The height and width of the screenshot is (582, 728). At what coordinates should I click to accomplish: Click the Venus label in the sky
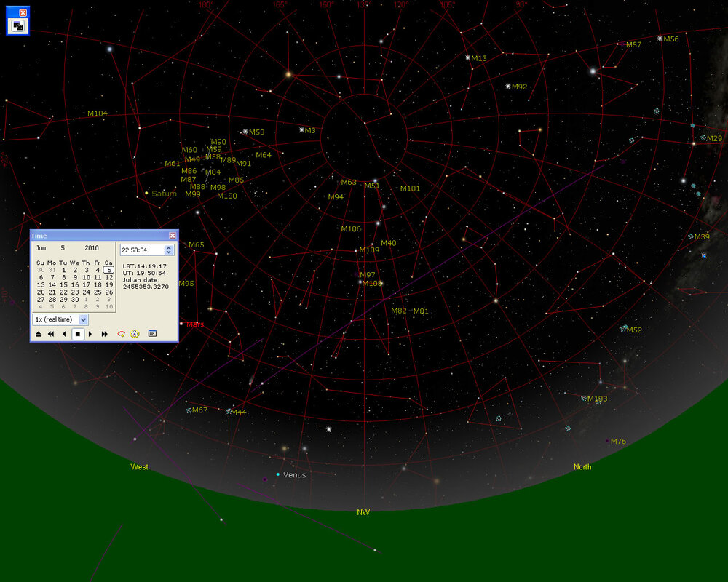click(x=294, y=475)
